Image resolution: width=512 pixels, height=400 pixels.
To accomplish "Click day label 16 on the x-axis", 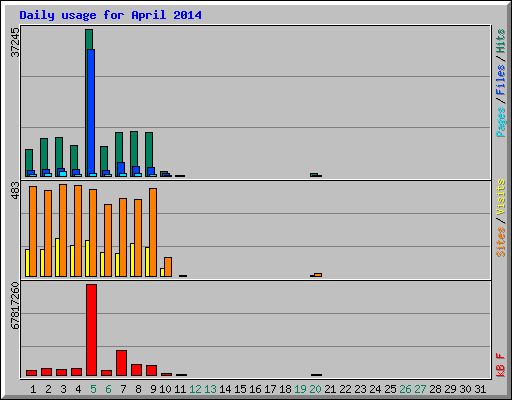I will [255, 389].
